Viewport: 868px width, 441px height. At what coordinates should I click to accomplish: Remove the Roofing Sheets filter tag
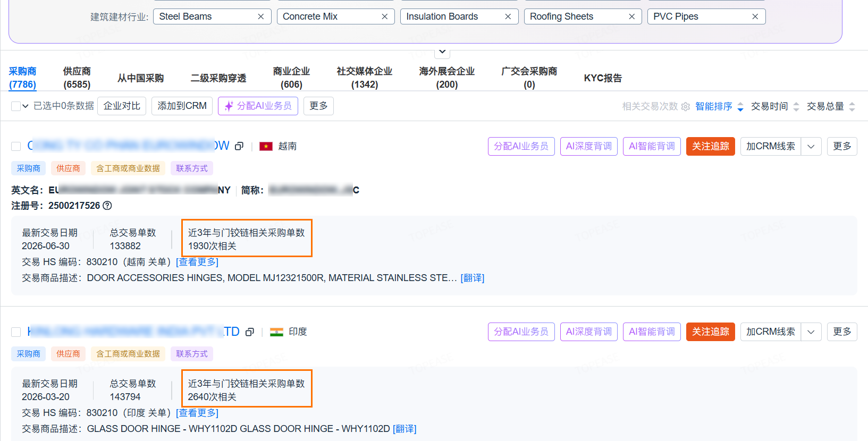[x=632, y=16]
